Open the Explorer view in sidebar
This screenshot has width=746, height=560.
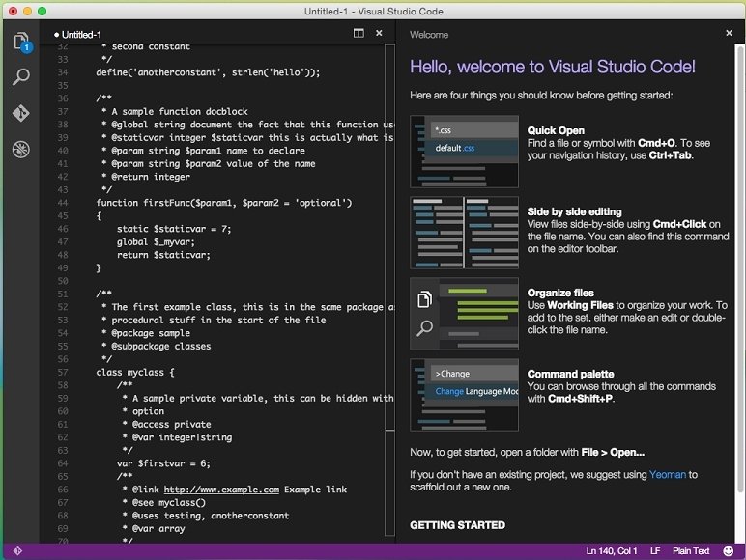point(21,42)
